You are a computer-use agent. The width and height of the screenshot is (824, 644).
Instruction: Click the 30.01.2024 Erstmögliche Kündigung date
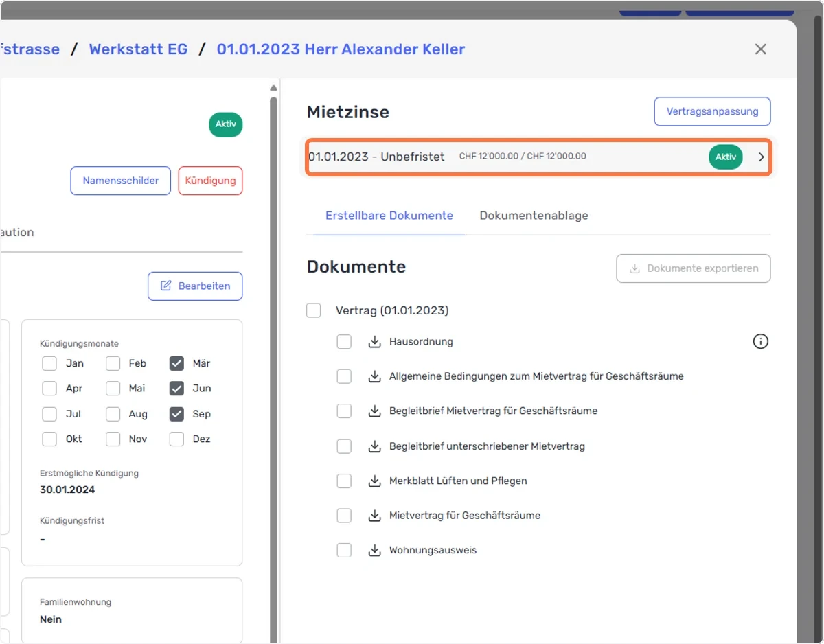click(67, 490)
